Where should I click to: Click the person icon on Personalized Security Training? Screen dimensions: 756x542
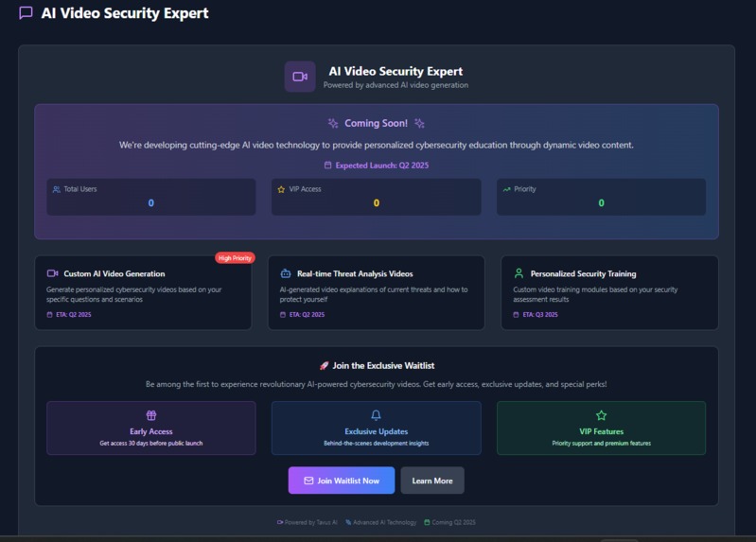519,273
